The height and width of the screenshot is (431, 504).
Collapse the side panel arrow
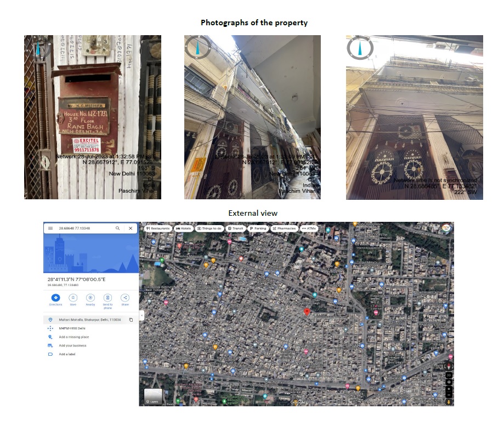point(141,315)
